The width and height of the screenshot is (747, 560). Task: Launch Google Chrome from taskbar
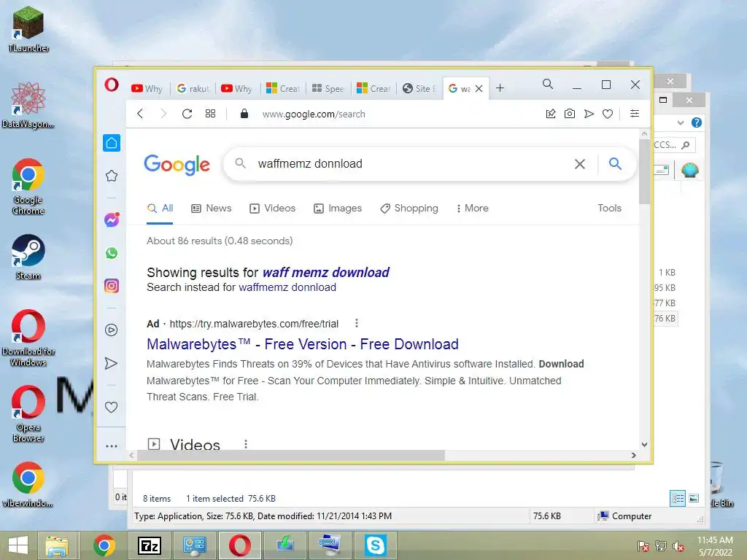[x=104, y=545]
